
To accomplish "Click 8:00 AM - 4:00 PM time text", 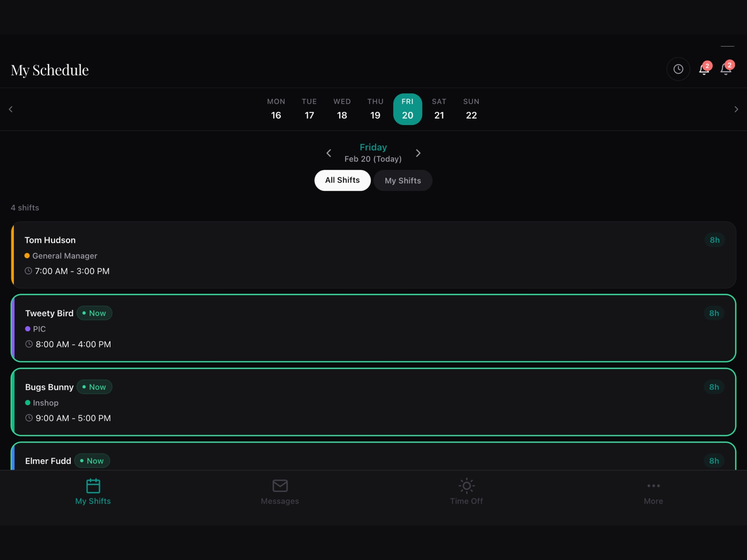I will pos(73,344).
